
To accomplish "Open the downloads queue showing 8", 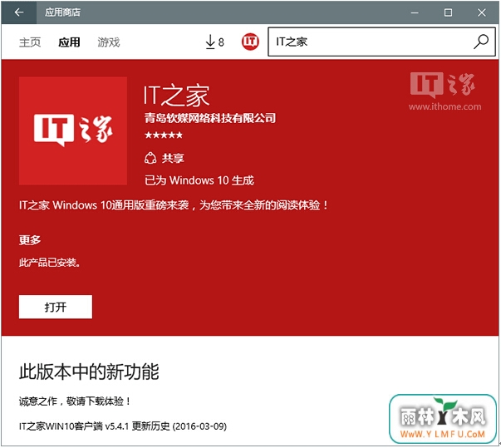I will pos(214,42).
